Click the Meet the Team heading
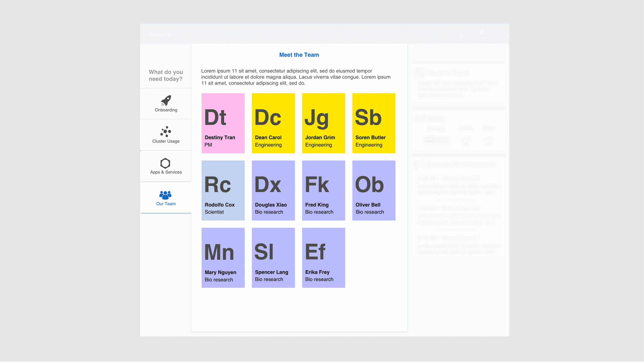Image resolution: width=644 pixels, height=362 pixels. tap(299, 55)
